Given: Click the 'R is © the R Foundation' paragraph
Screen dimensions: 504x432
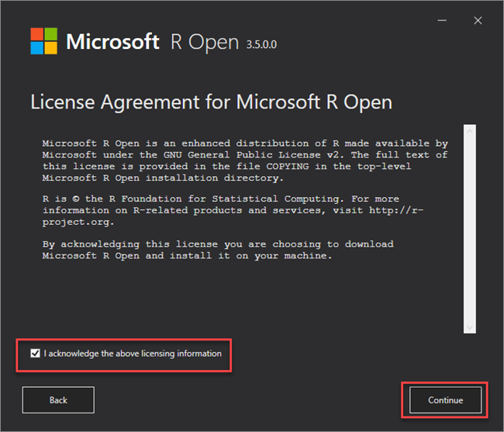Looking at the screenshot, I should [x=233, y=210].
